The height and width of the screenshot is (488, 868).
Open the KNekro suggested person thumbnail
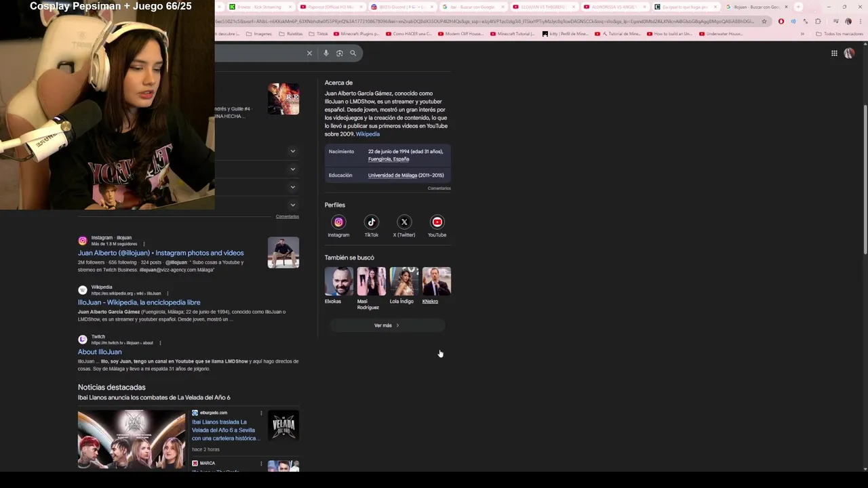(x=437, y=281)
